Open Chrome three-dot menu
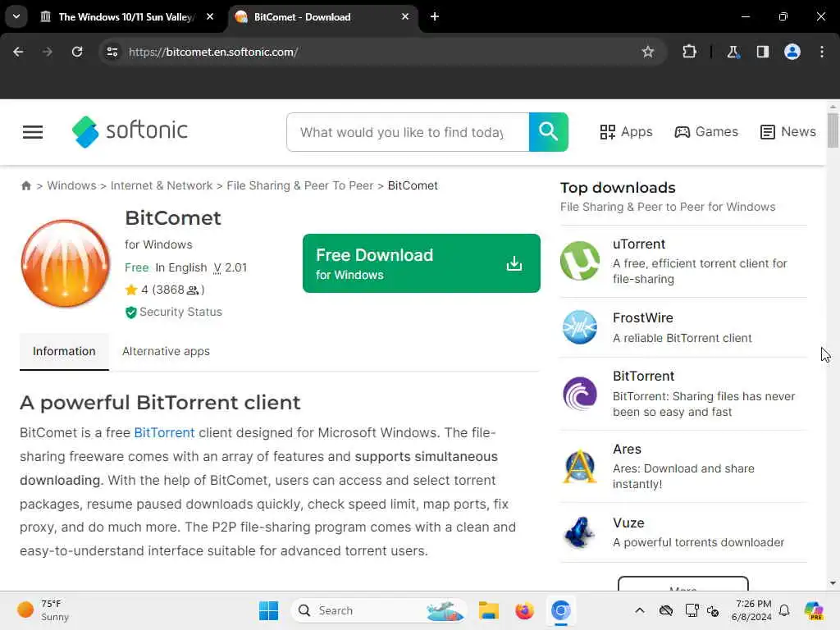The height and width of the screenshot is (630, 840). 822,52
